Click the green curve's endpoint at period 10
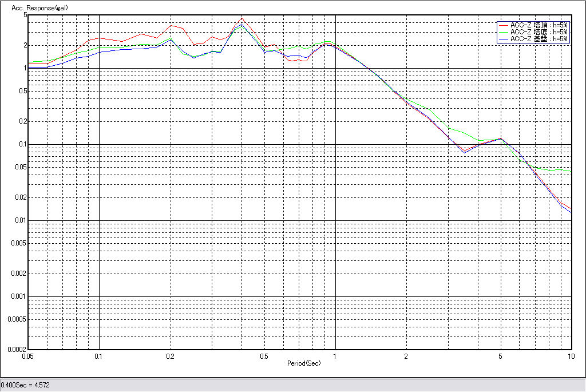This screenshot has width=586, height=392. click(571, 172)
